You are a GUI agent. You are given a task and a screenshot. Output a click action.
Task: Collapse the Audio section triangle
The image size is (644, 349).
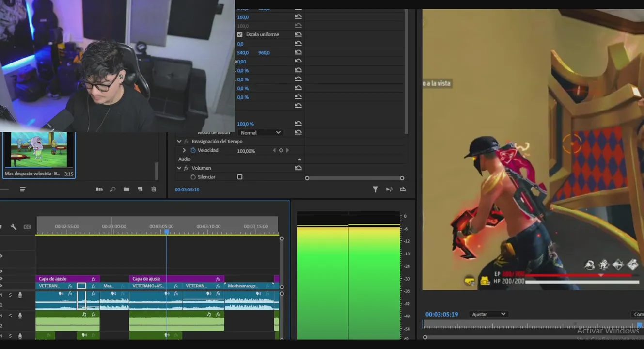click(x=299, y=159)
